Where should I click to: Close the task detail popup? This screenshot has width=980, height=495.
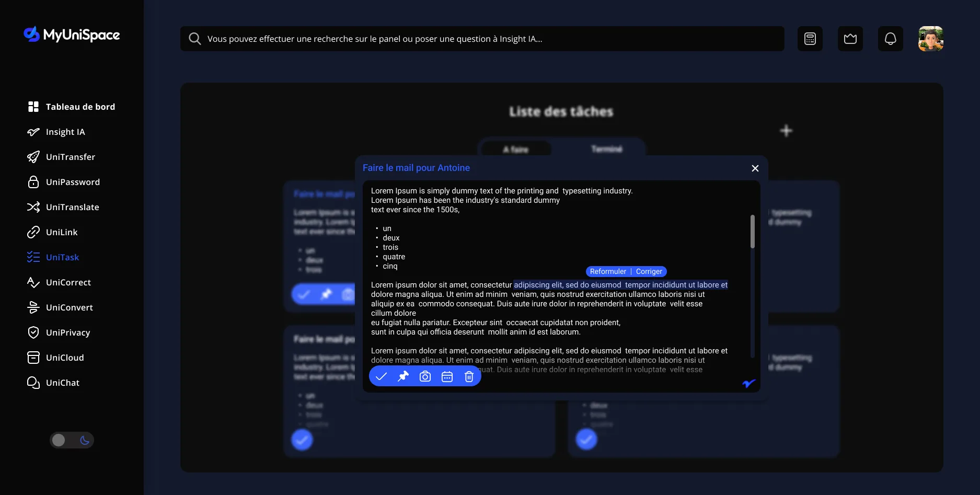(x=755, y=168)
